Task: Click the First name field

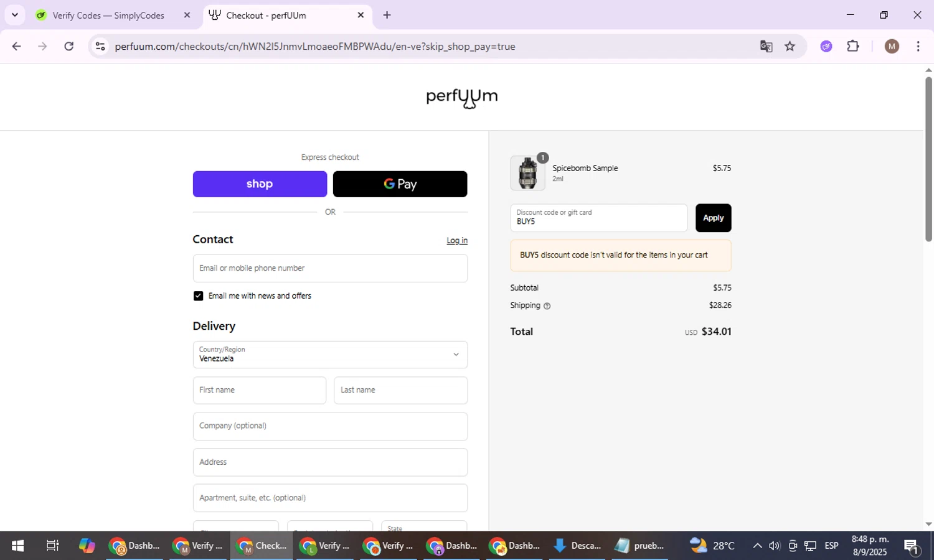Action: click(x=259, y=390)
